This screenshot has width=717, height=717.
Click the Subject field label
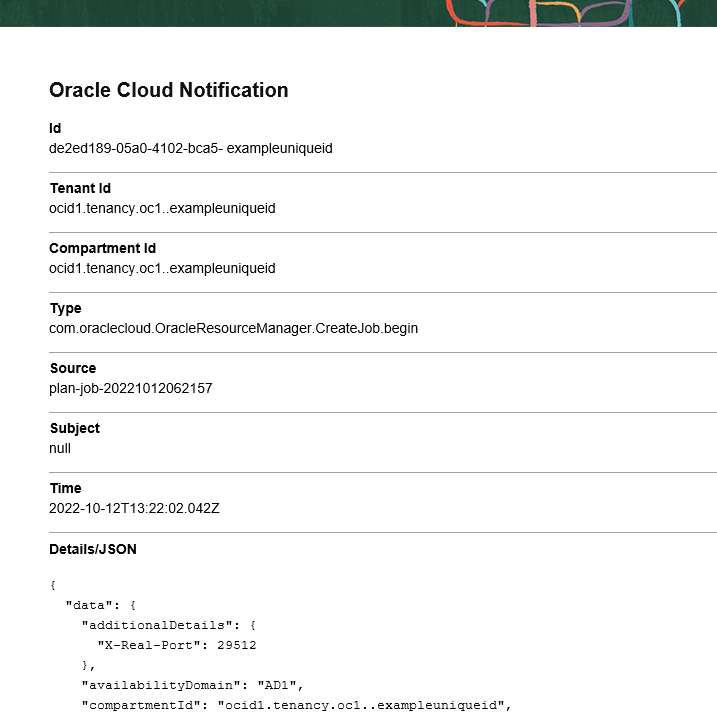75,428
